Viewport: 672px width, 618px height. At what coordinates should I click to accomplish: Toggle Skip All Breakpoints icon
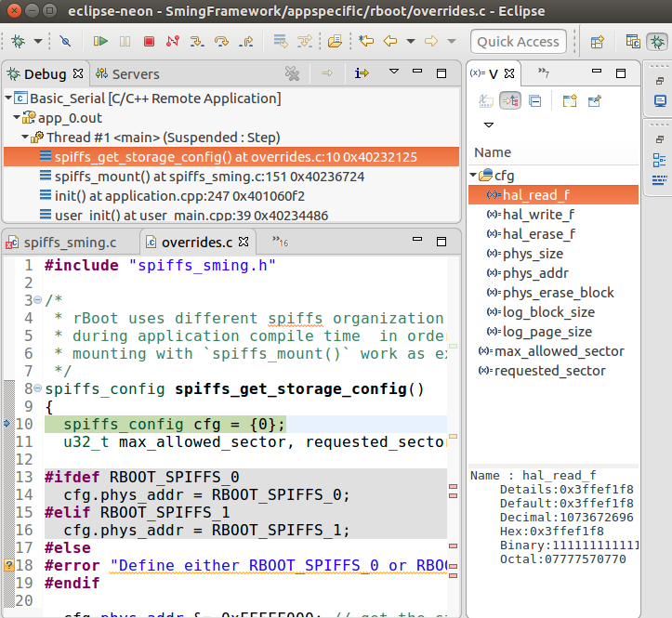click(x=65, y=41)
